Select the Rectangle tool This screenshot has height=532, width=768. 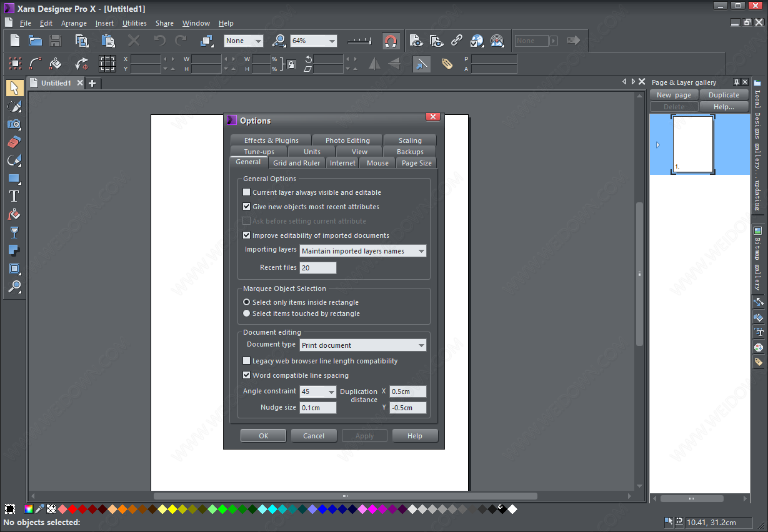14,179
